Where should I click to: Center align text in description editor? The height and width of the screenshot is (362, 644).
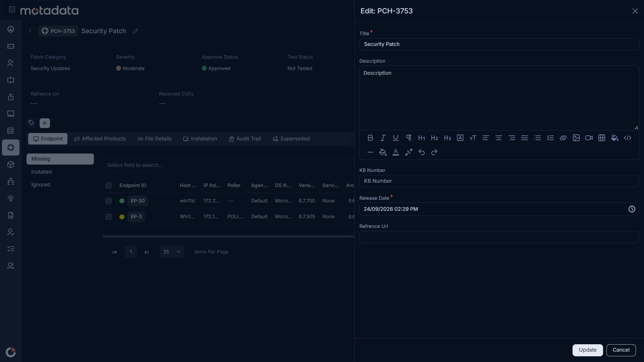pos(499,138)
